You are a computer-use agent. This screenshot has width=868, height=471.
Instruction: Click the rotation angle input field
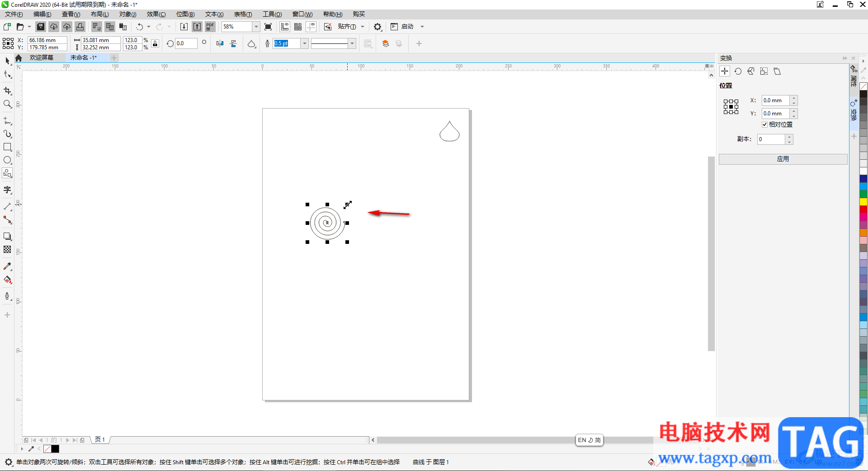coord(186,43)
